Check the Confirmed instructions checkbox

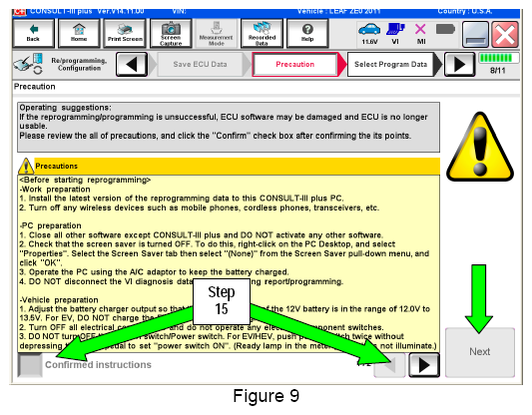tap(30, 365)
